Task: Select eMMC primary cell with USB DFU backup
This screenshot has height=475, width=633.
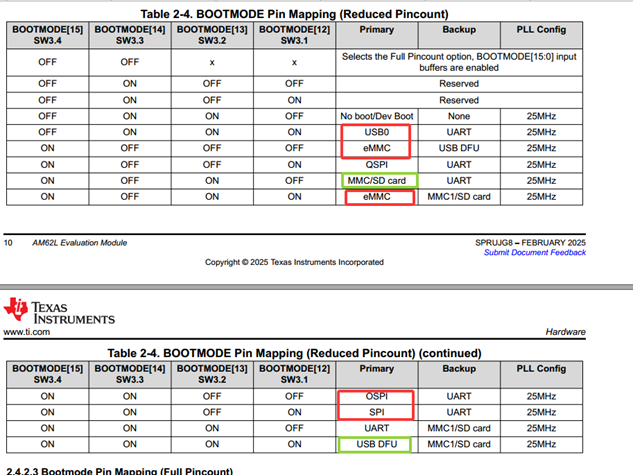Action: coord(377,148)
